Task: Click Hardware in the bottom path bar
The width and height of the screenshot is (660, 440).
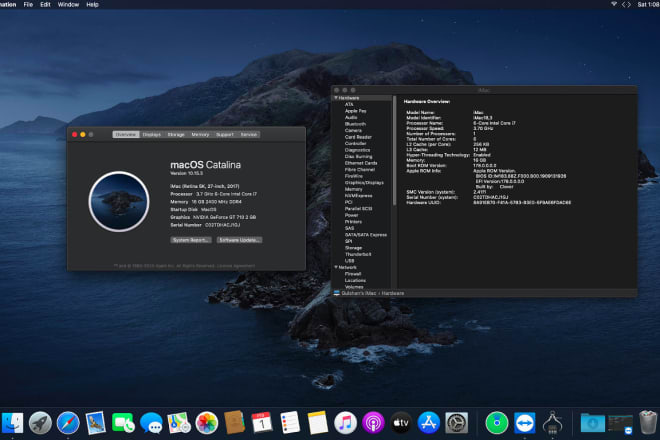Action: 393,293
